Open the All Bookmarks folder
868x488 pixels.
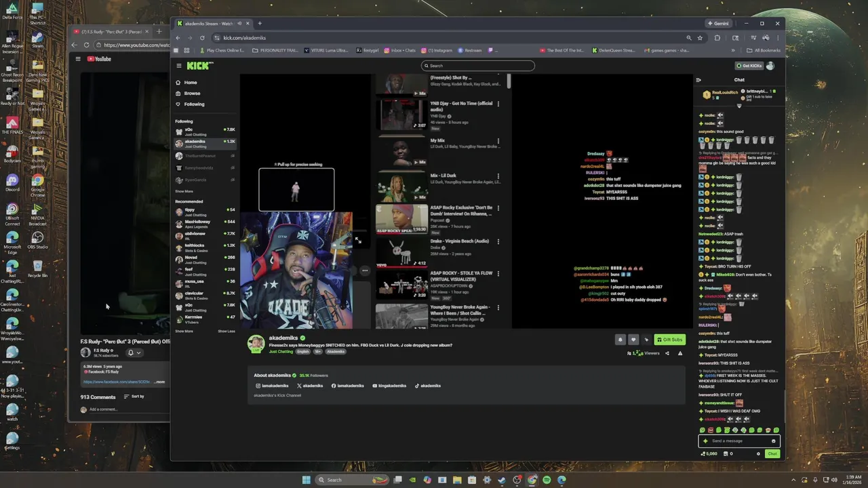click(x=763, y=50)
